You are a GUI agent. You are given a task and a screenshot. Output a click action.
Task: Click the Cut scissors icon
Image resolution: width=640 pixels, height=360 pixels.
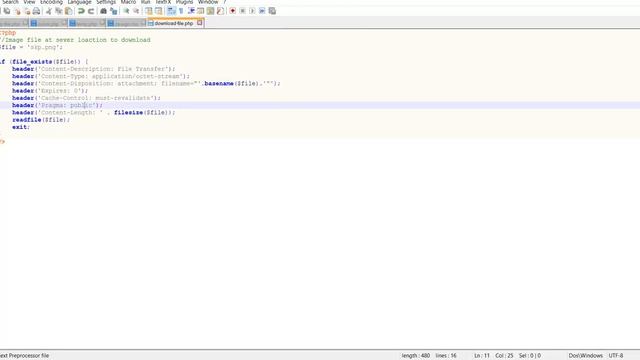(x=49, y=11)
